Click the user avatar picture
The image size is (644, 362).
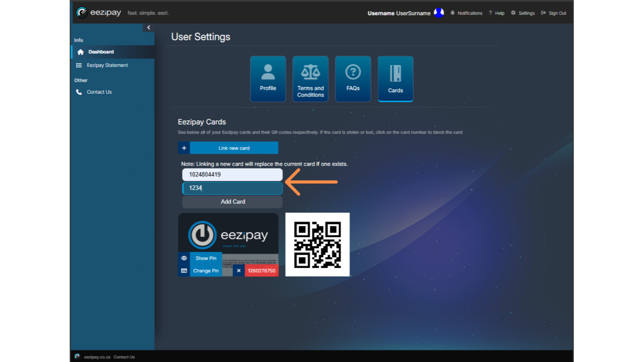(439, 13)
